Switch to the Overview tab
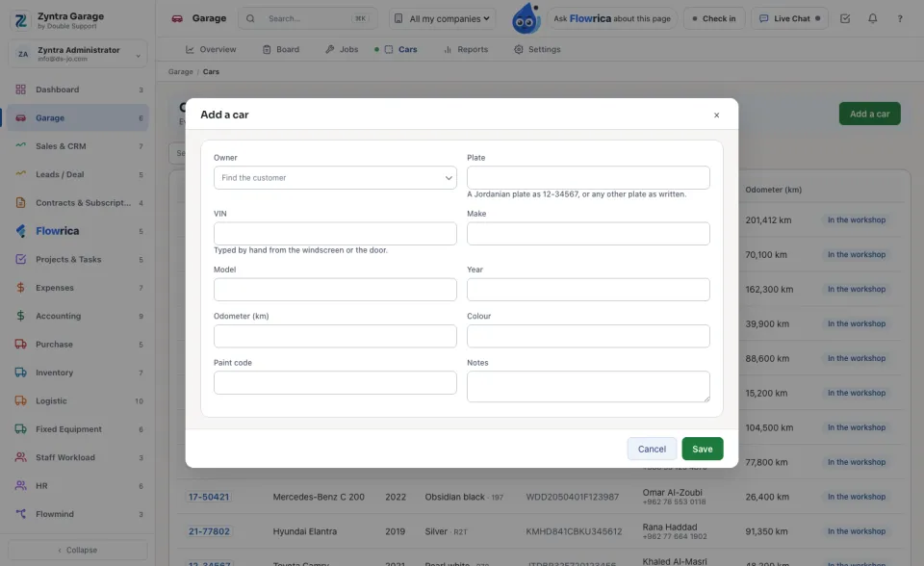The width and height of the screenshot is (924, 566). click(211, 49)
